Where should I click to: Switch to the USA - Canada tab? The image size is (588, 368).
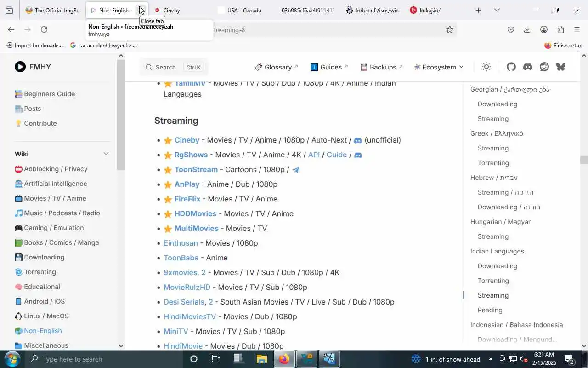[x=243, y=10]
